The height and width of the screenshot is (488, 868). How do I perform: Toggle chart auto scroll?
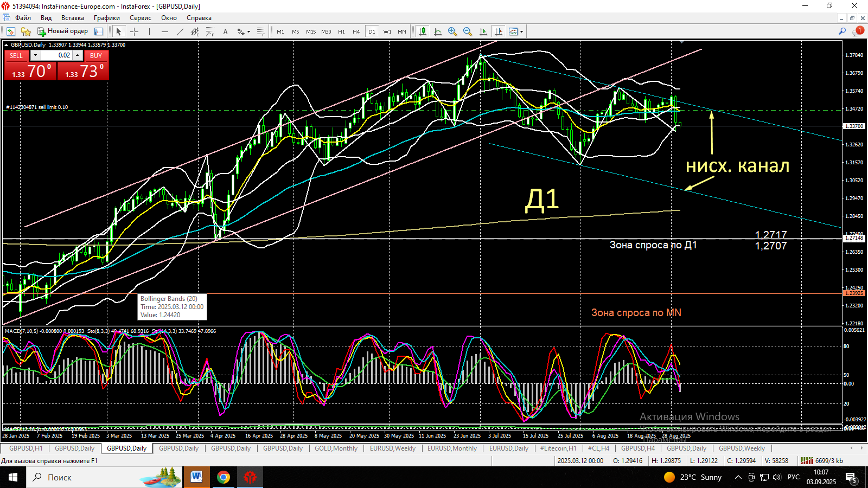click(x=483, y=31)
